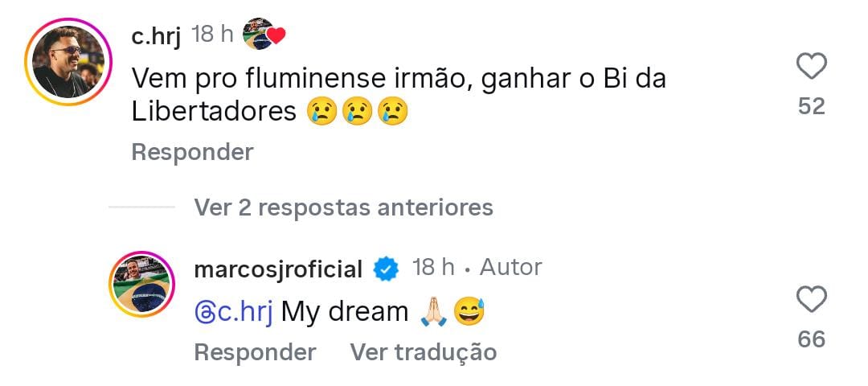
Task: Like marcosjroficial's reply with heart icon
Action: (x=811, y=301)
